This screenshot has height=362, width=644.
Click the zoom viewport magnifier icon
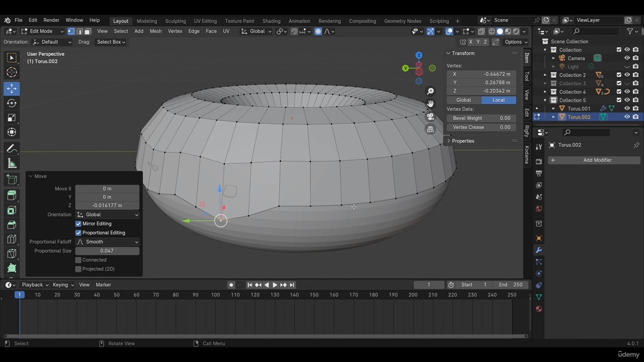point(430,92)
